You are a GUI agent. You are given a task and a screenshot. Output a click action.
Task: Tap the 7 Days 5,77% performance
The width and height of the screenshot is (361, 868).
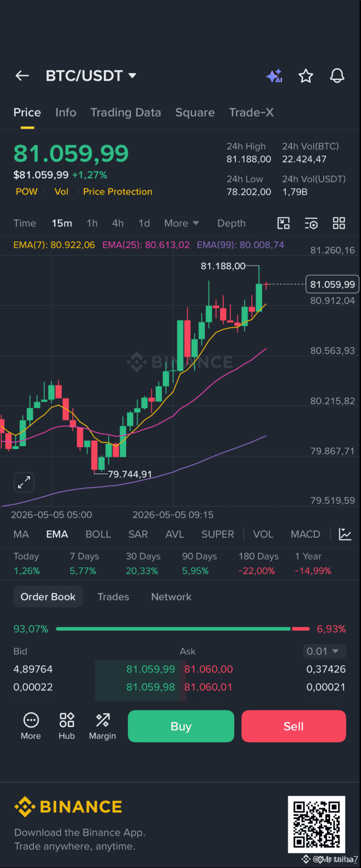pos(84,563)
